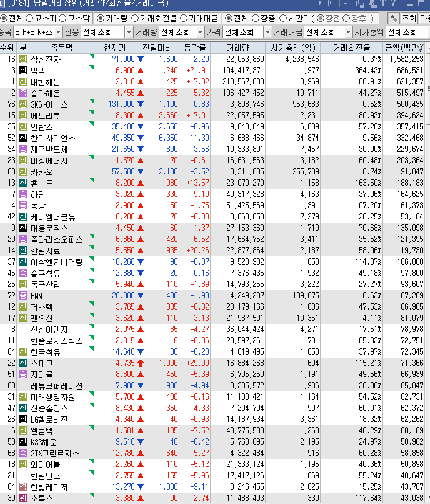
Task: Select the 코스닥 radio button
Action: (x=62, y=18)
